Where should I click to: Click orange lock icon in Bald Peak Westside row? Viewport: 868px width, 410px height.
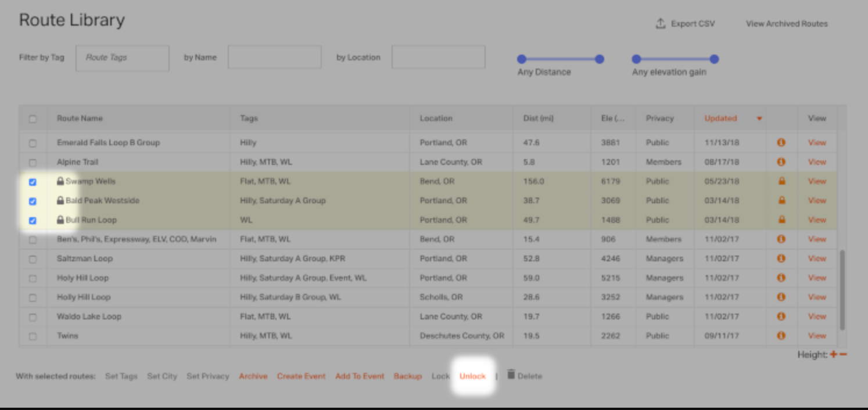click(781, 200)
